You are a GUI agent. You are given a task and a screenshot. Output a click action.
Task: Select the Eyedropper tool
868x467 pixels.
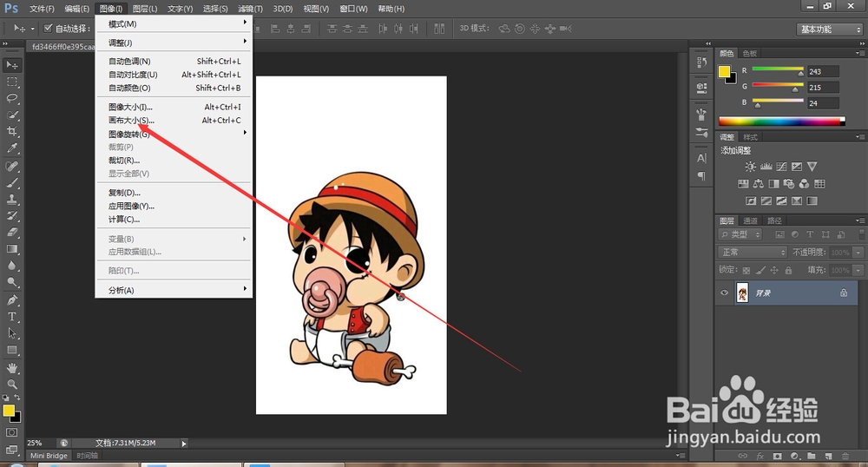click(11, 148)
